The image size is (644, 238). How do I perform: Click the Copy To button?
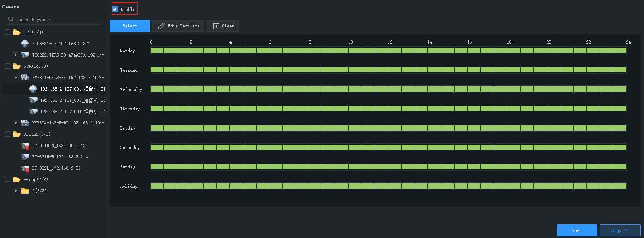[x=620, y=230]
